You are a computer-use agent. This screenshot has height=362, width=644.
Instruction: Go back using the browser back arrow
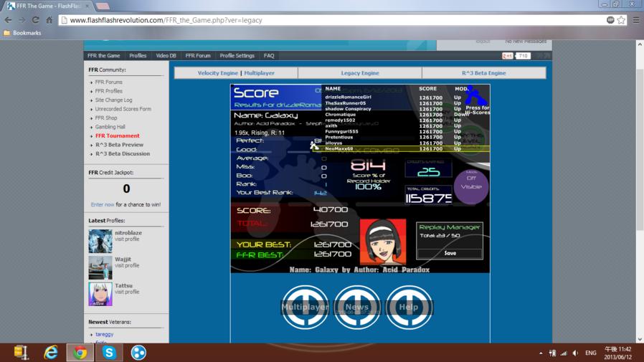click(8, 20)
